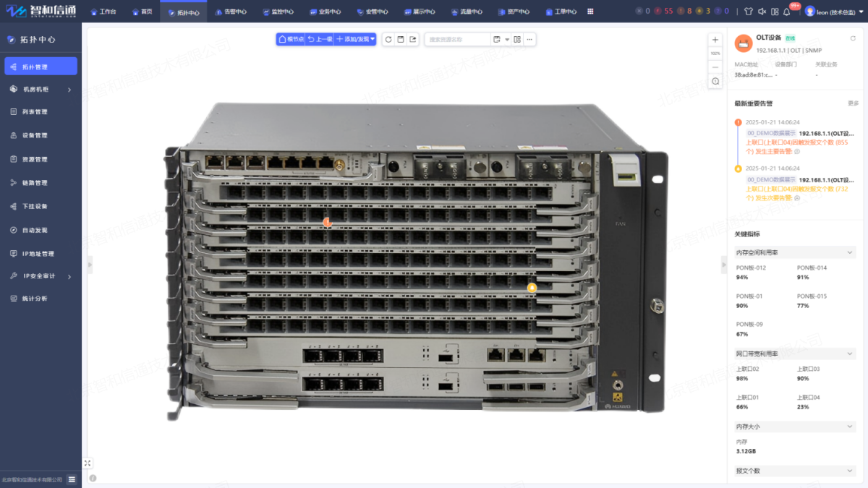Click the 上一级 go-up button
Viewport: 868px width, 488px height.
(x=320, y=39)
